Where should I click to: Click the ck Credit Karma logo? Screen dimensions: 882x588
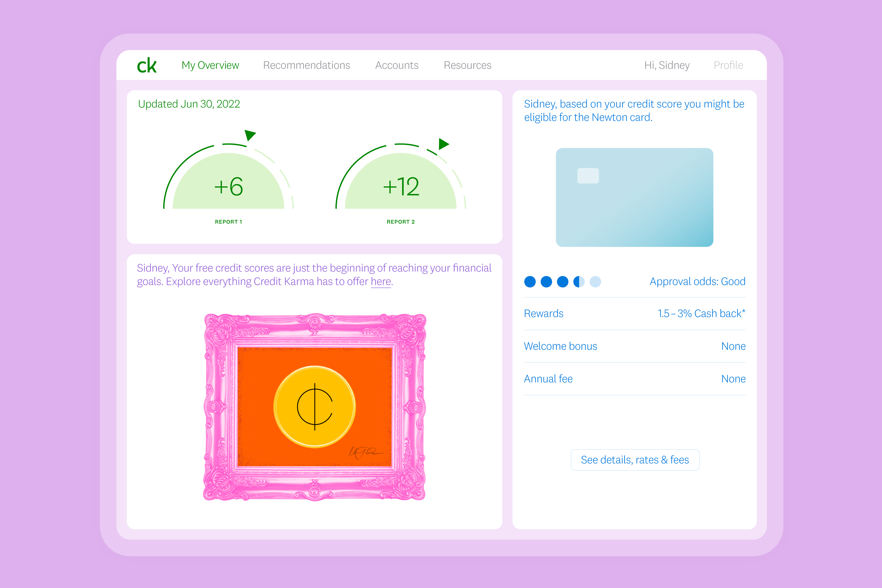147,66
